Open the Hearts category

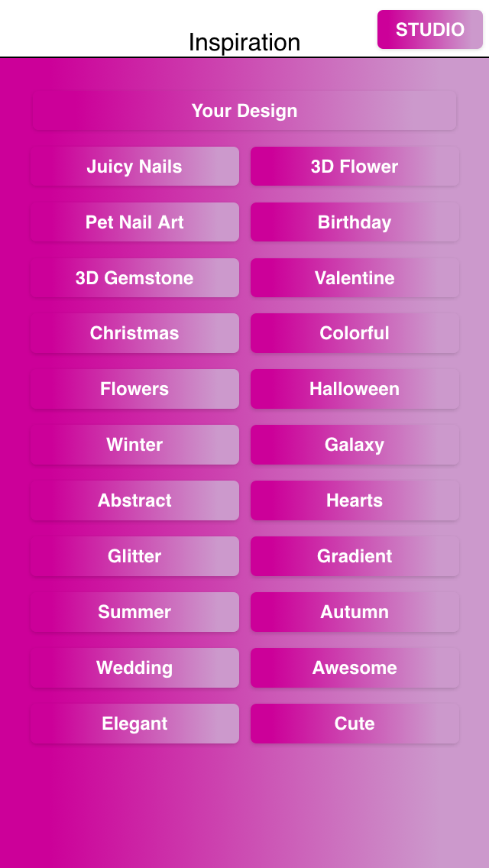(355, 500)
